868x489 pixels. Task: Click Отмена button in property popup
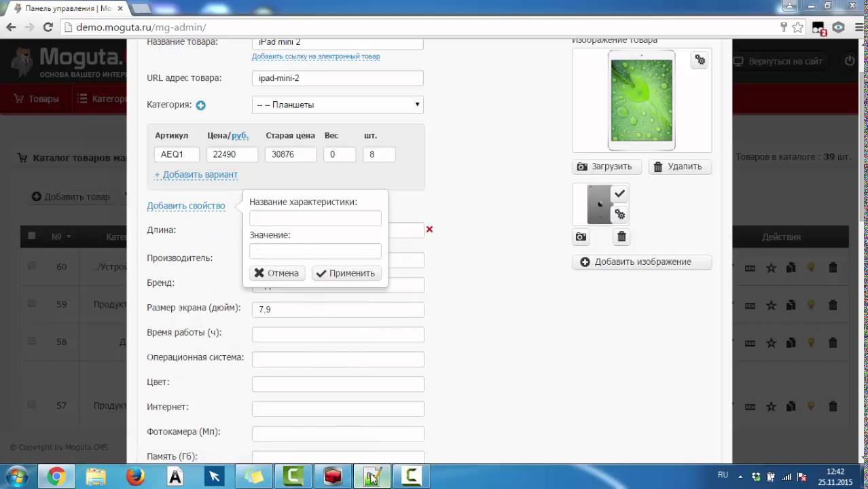coord(276,273)
